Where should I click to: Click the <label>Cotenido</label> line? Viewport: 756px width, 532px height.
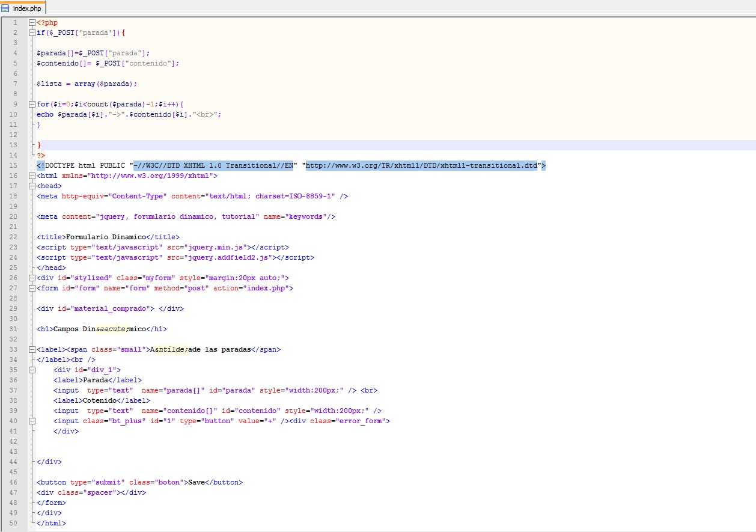pyautogui.click(x=102, y=400)
